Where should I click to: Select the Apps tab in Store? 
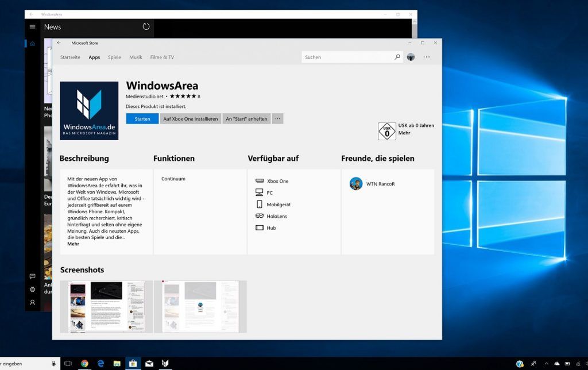94,57
